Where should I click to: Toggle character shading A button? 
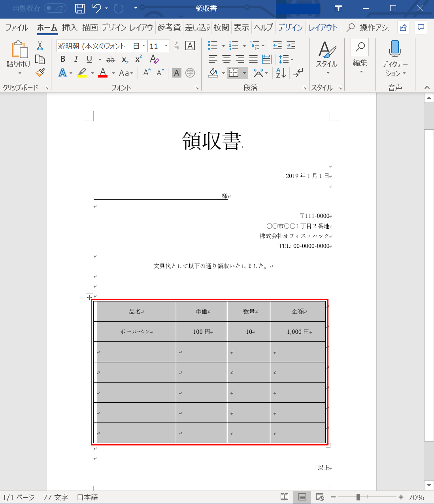pos(177,73)
